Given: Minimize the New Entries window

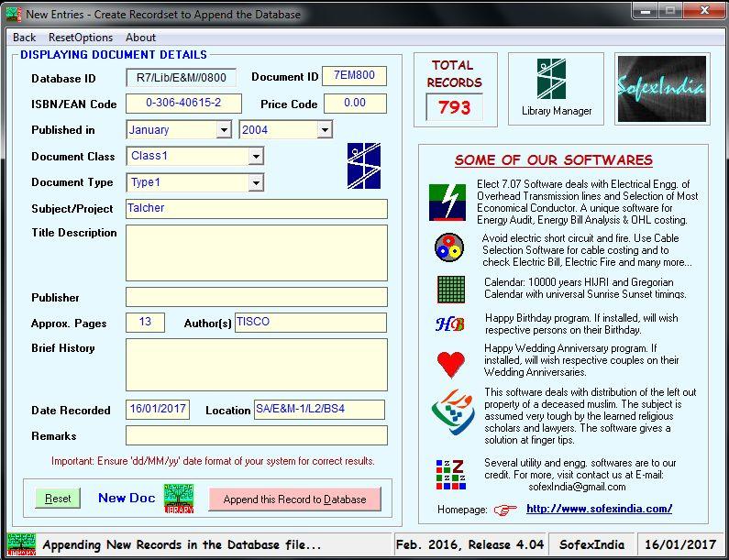Looking at the screenshot, I should click(x=645, y=10).
